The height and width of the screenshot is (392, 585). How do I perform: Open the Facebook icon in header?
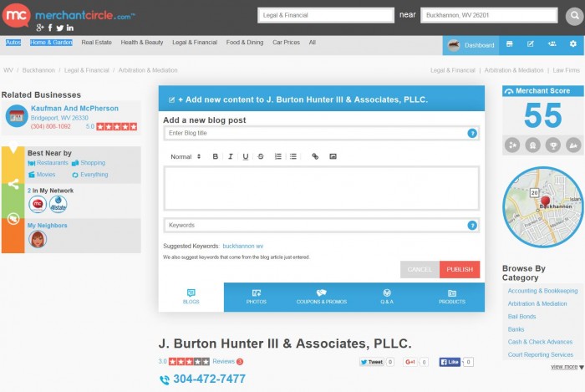click(50, 28)
